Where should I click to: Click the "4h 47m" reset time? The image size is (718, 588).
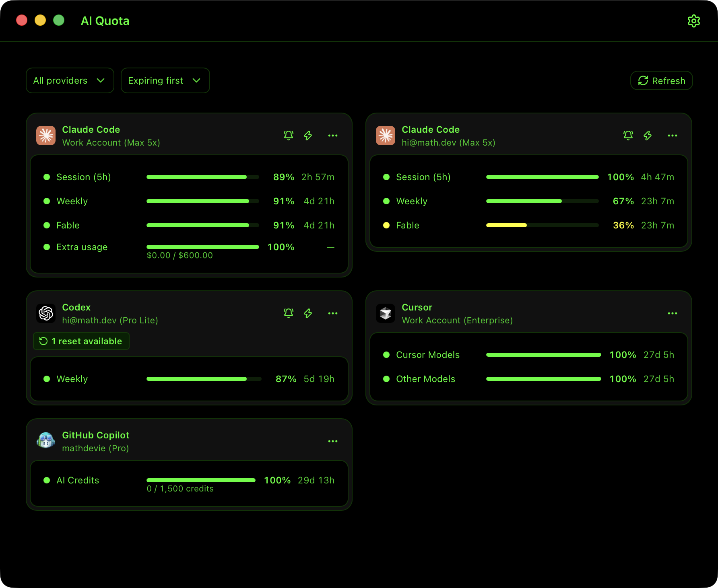(658, 177)
